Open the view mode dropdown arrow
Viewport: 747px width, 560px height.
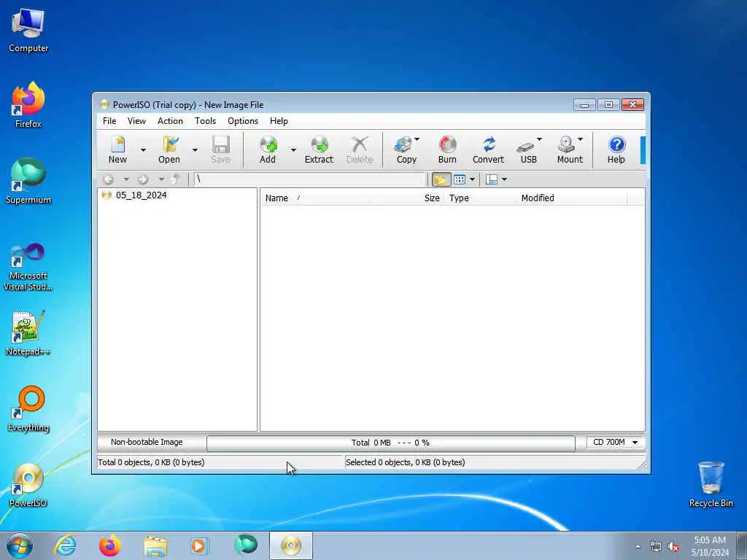point(472,179)
